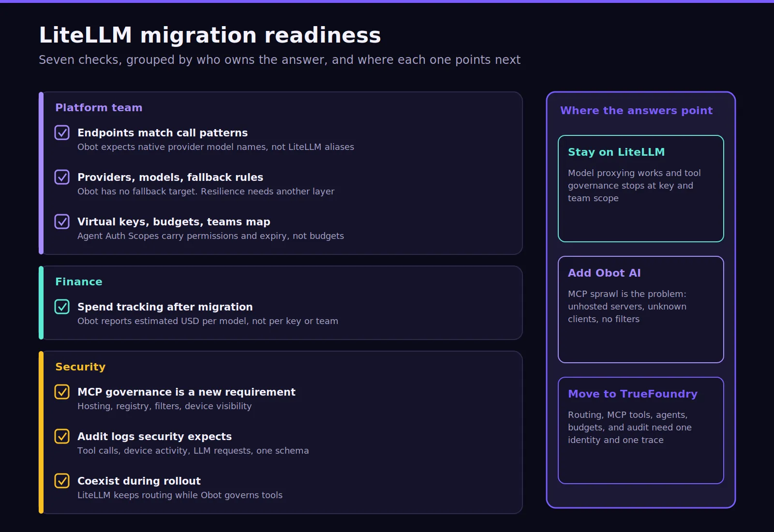Click MCP governance is a new requirement label
This screenshot has height=532, width=774.
pyautogui.click(x=186, y=392)
